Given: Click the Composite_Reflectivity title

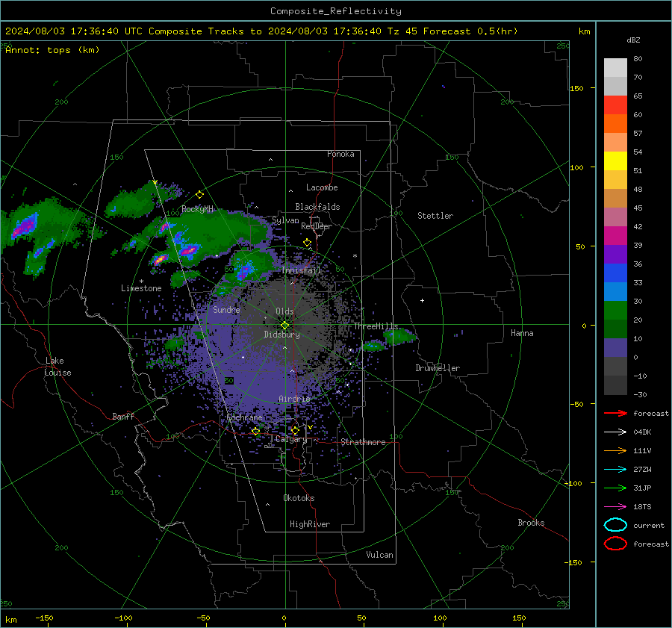Looking at the screenshot, I should coord(336,11).
